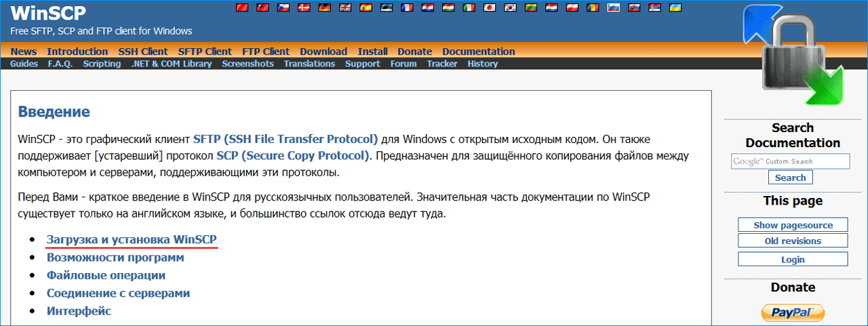Select the Spanish flag icon

coord(366,8)
